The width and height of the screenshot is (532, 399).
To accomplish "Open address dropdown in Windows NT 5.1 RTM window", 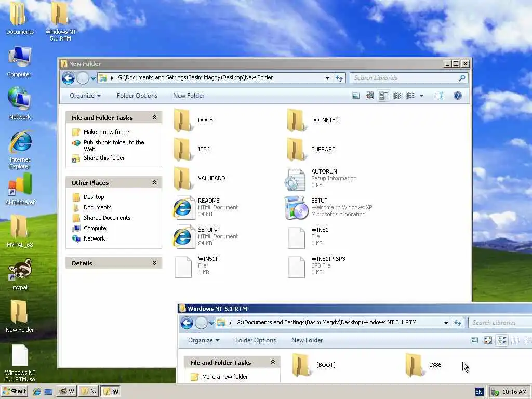I will tap(446, 323).
